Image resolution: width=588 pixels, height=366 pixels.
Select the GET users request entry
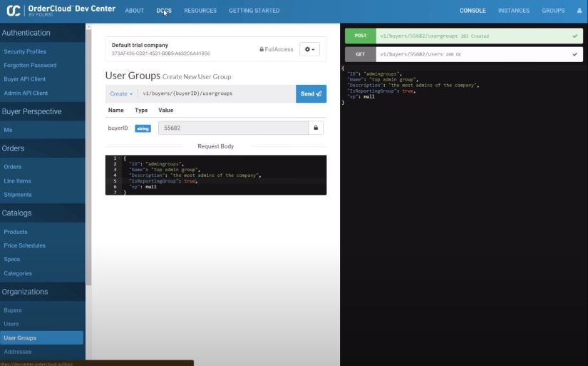point(464,54)
